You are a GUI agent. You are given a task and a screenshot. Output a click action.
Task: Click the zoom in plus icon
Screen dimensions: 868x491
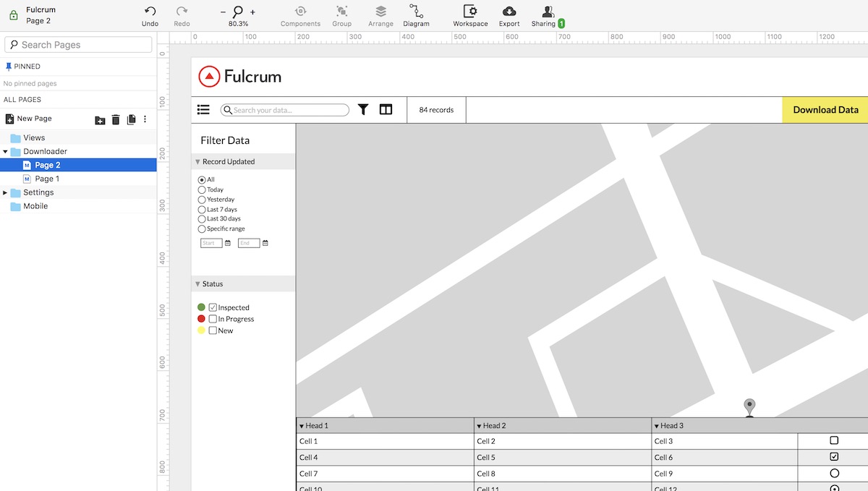252,12
